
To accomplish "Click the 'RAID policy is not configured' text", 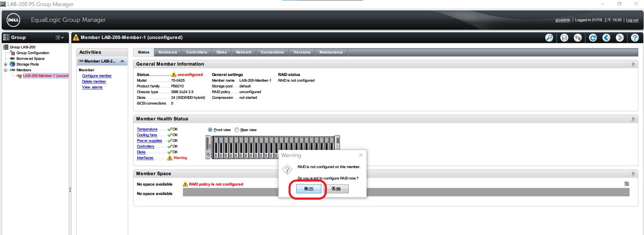I will pos(216,184).
